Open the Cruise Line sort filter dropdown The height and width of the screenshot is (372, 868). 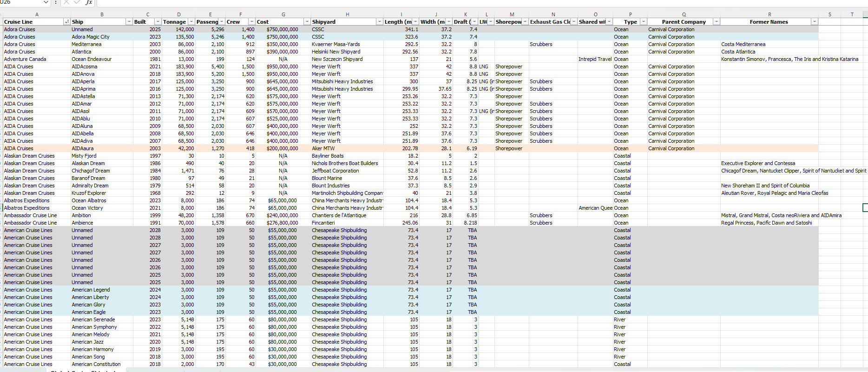66,22
